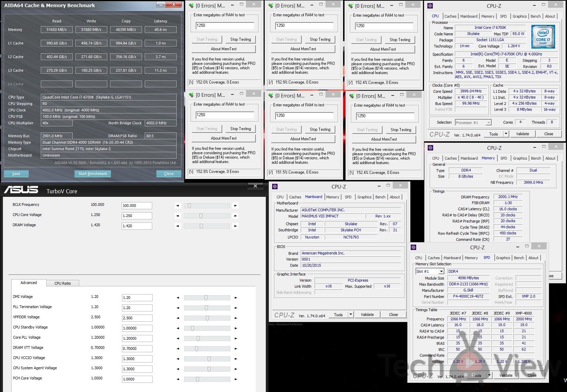The height and width of the screenshot is (392, 567).
Task: Stop Testing in bottom-right MemTest window
Action: point(401,130)
